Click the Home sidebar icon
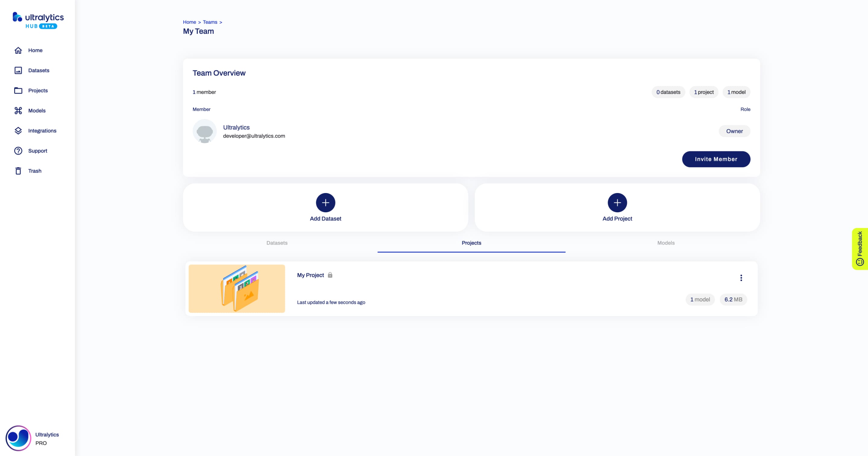This screenshot has width=868, height=456. pos(18,50)
